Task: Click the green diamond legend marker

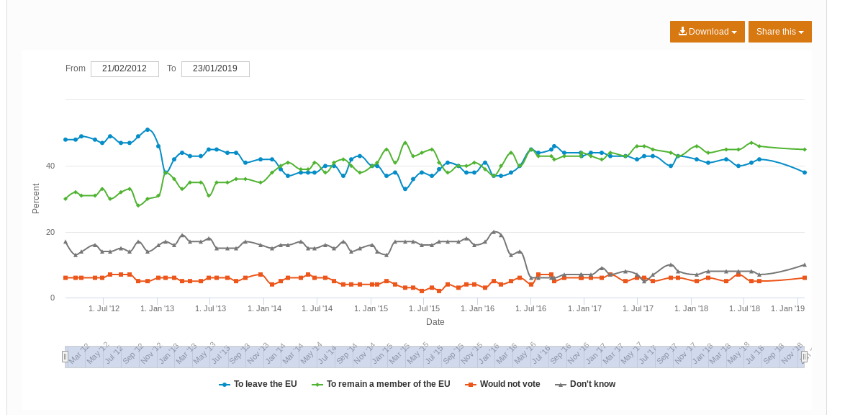Action: (x=317, y=385)
